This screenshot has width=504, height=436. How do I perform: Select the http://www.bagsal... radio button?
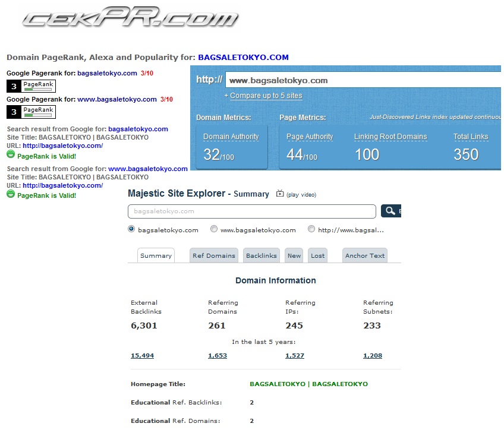(x=311, y=229)
